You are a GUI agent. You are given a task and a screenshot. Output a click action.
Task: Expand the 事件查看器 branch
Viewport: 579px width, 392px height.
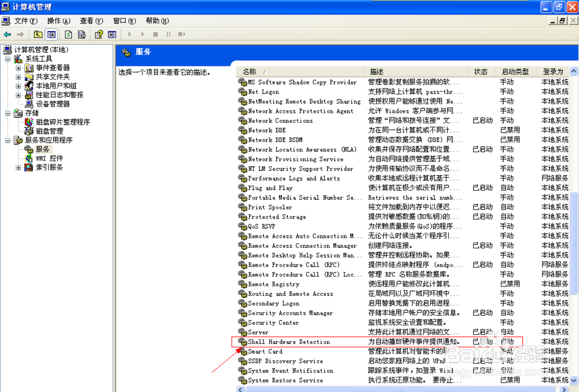click(x=18, y=68)
